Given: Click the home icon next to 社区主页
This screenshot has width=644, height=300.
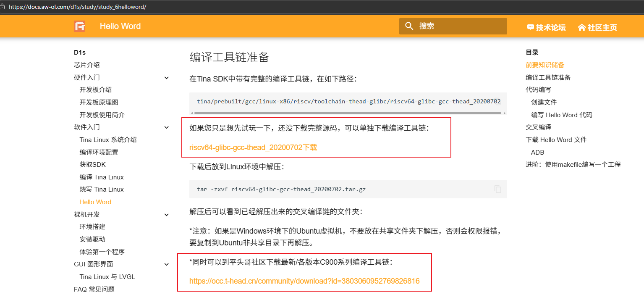Looking at the screenshot, I should pyautogui.click(x=581, y=27).
